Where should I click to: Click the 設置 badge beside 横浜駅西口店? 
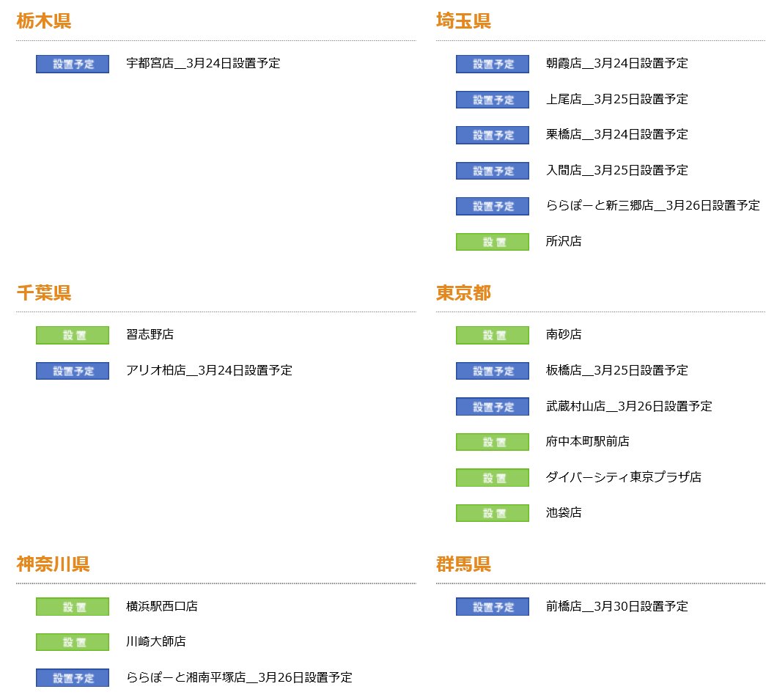tap(72, 606)
